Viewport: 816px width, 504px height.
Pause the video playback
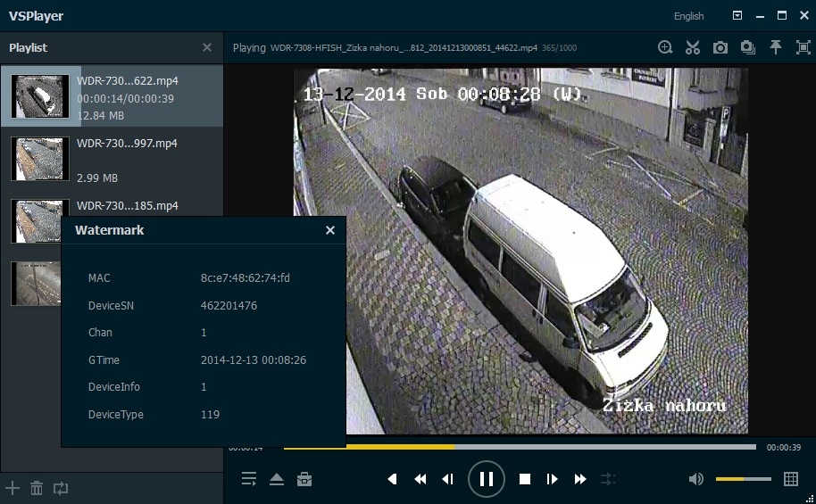coord(487,479)
